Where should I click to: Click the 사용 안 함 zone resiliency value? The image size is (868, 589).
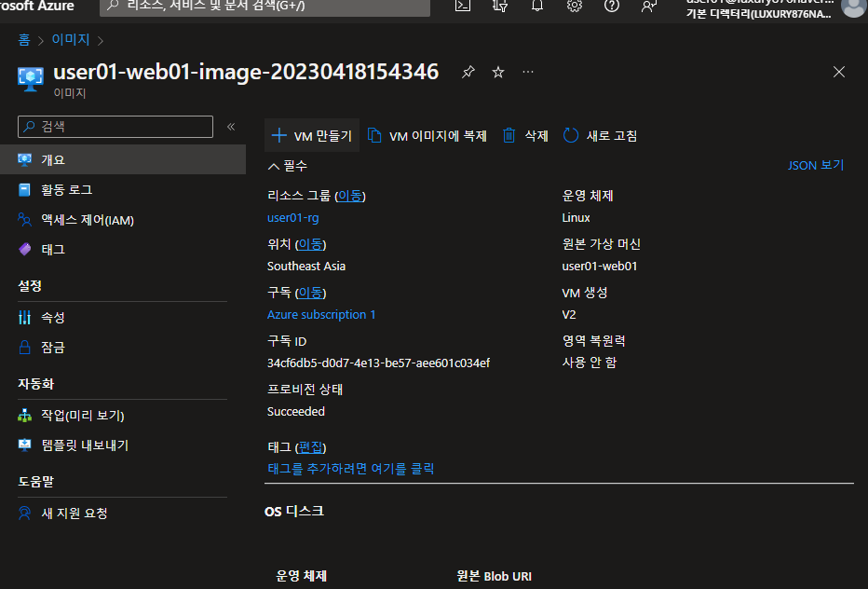(x=589, y=363)
